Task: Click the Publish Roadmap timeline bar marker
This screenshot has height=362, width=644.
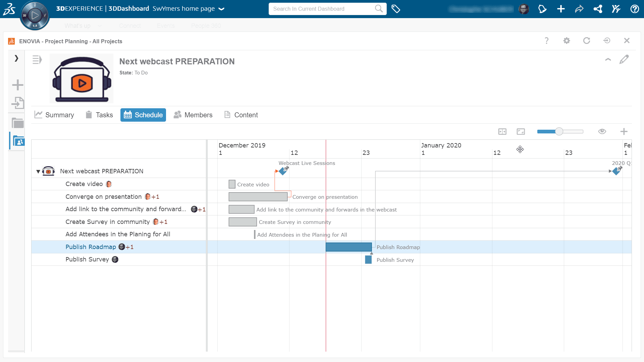Action: 350,247
